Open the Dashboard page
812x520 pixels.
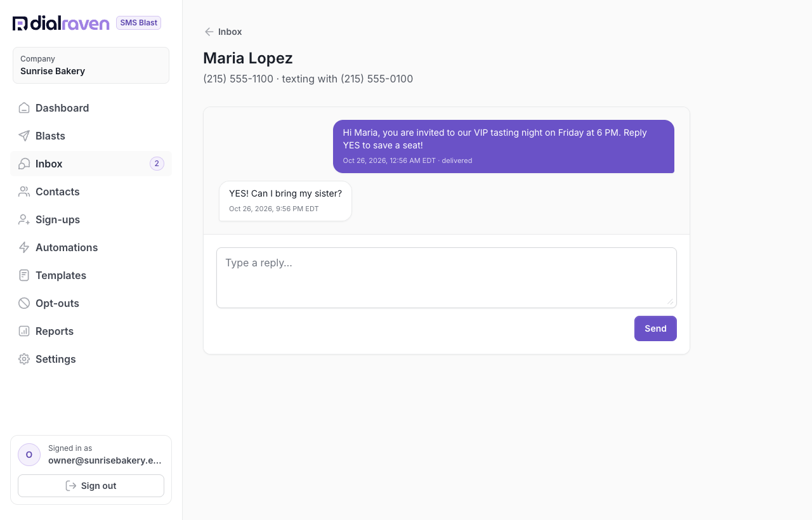[x=91, y=108]
